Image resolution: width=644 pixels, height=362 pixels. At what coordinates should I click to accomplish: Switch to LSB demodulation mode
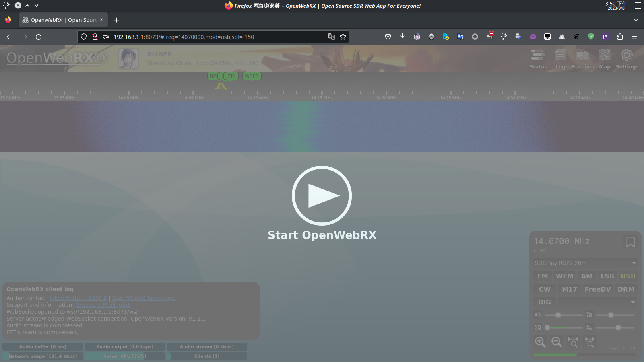pos(607,276)
